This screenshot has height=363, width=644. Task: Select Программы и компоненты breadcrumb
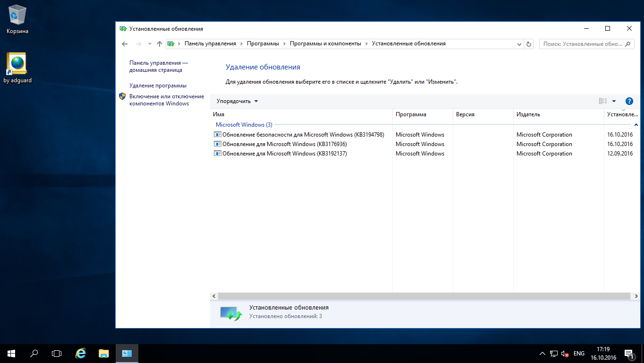(325, 43)
